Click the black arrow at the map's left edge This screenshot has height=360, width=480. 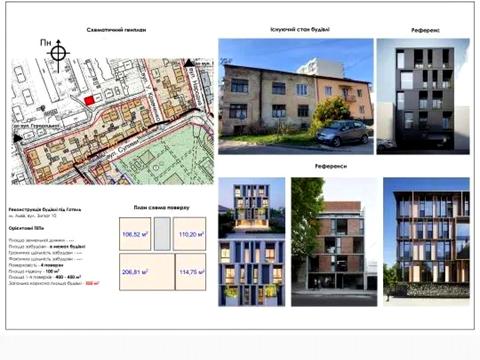pos(18,138)
